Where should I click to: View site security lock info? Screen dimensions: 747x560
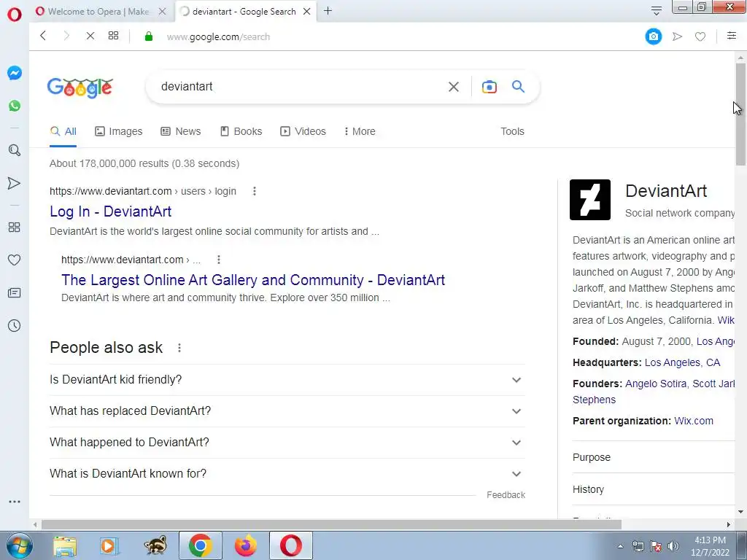pyautogui.click(x=149, y=36)
